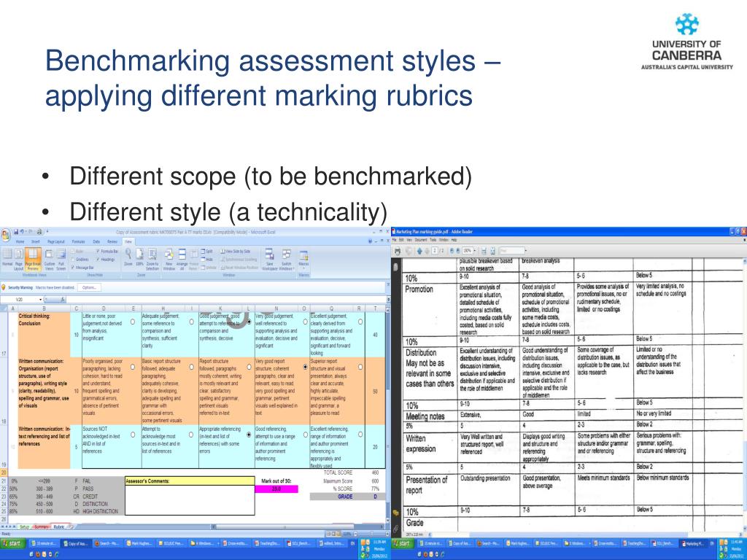This screenshot has height=560, width=747.
Task: Open the Excel Name Box dropdown
Action: pos(39,300)
